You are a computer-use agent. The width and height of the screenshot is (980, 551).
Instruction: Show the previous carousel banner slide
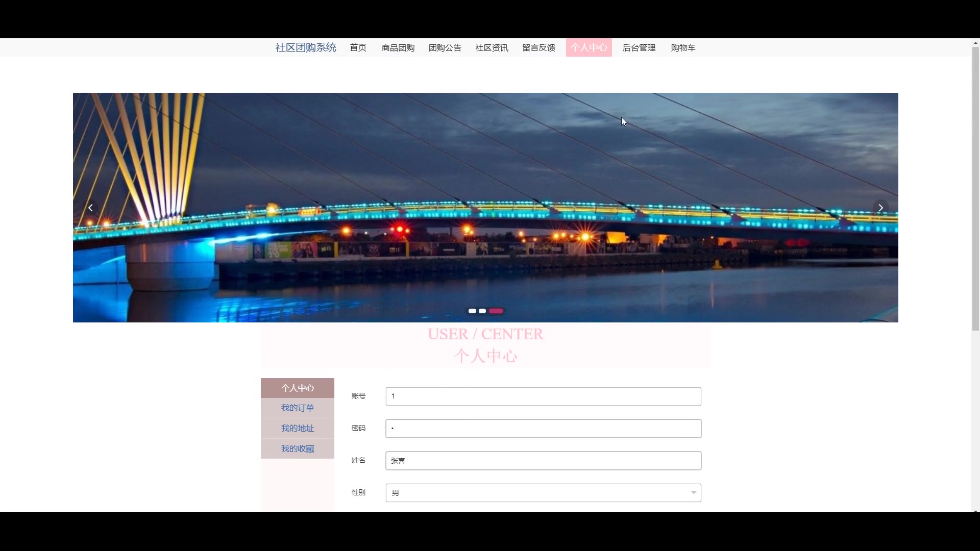coord(90,208)
